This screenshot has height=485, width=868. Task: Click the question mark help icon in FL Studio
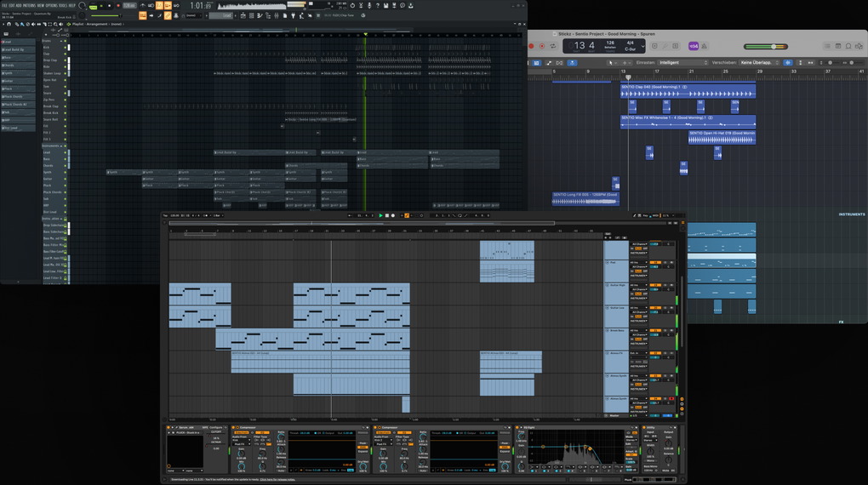click(378, 6)
